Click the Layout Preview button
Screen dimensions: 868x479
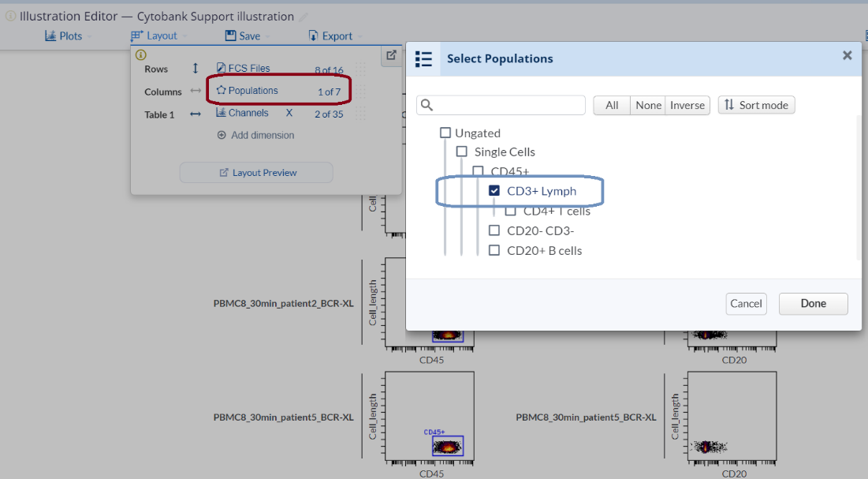point(256,173)
